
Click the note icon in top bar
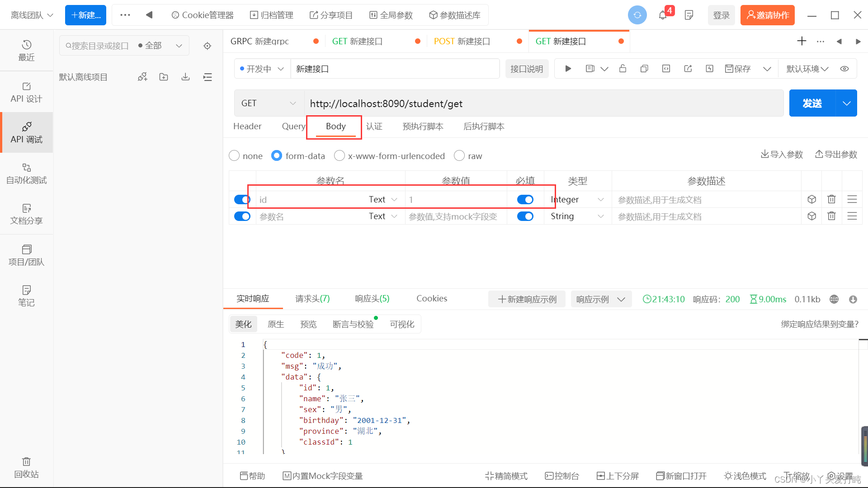tap(689, 15)
